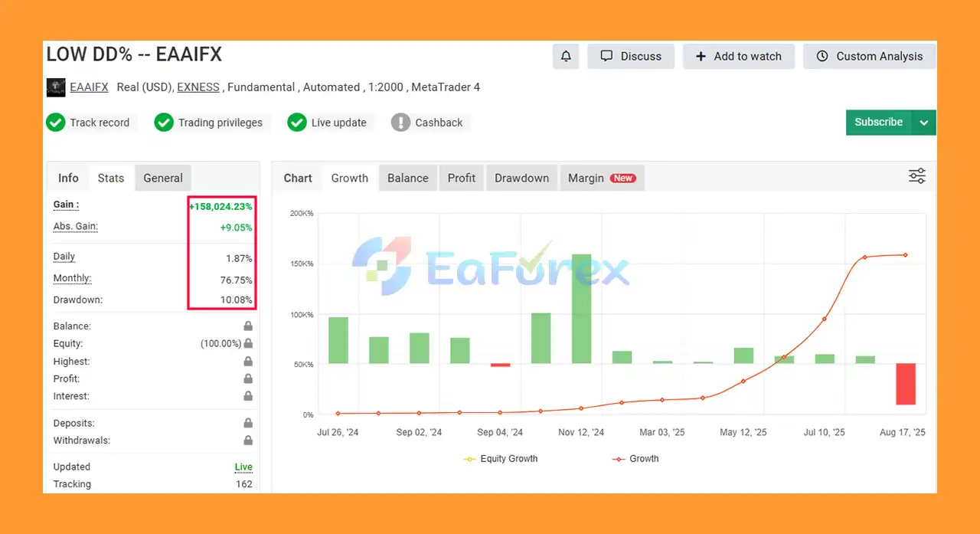Viewport: 980px width, 534px height.
Task: Click the last growth line point at Aug 17, '25
Action: (x=906, y=255)
